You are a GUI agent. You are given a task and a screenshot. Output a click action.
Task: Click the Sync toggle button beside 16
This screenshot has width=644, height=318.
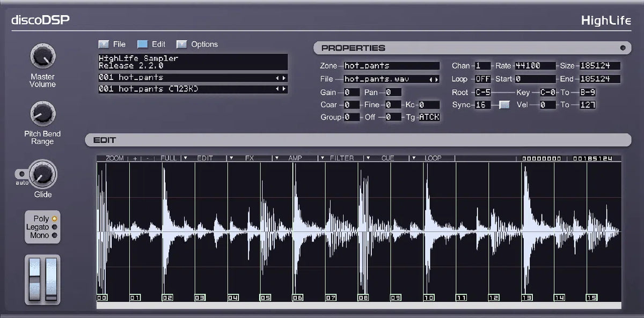pyautogui.click(x=504, y=105)
